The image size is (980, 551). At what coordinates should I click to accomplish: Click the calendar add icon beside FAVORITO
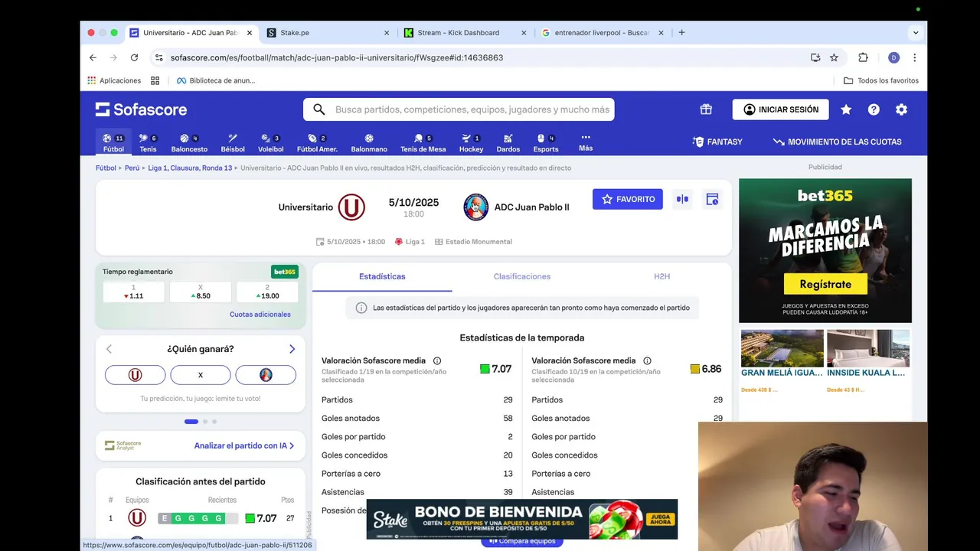pyautogui.click(x=712, y=199)
